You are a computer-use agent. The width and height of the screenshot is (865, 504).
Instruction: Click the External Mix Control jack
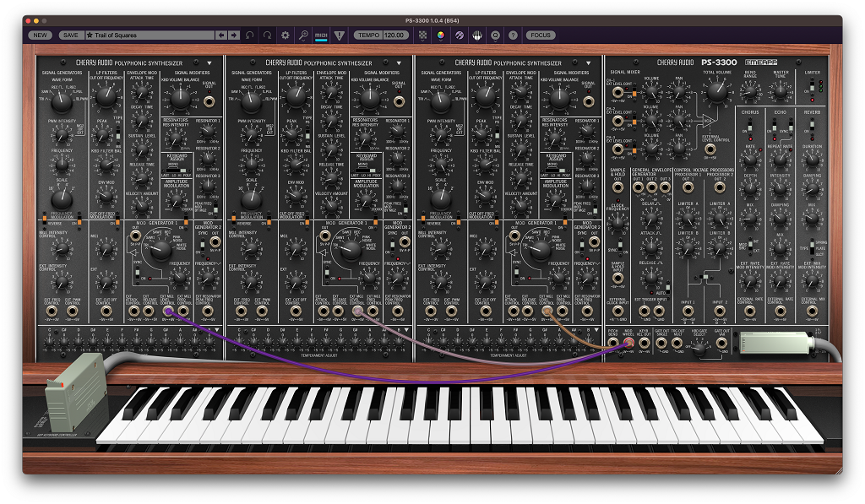coord(812,312)
